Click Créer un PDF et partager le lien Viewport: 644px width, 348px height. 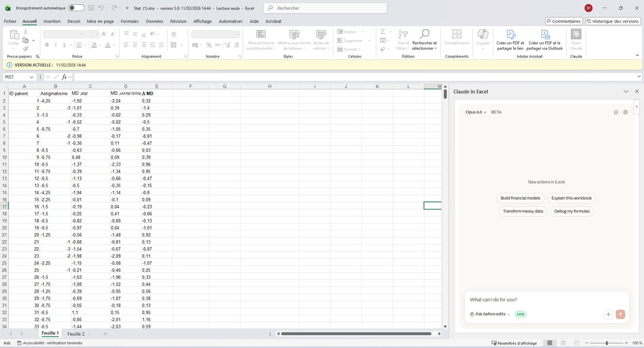511,40
